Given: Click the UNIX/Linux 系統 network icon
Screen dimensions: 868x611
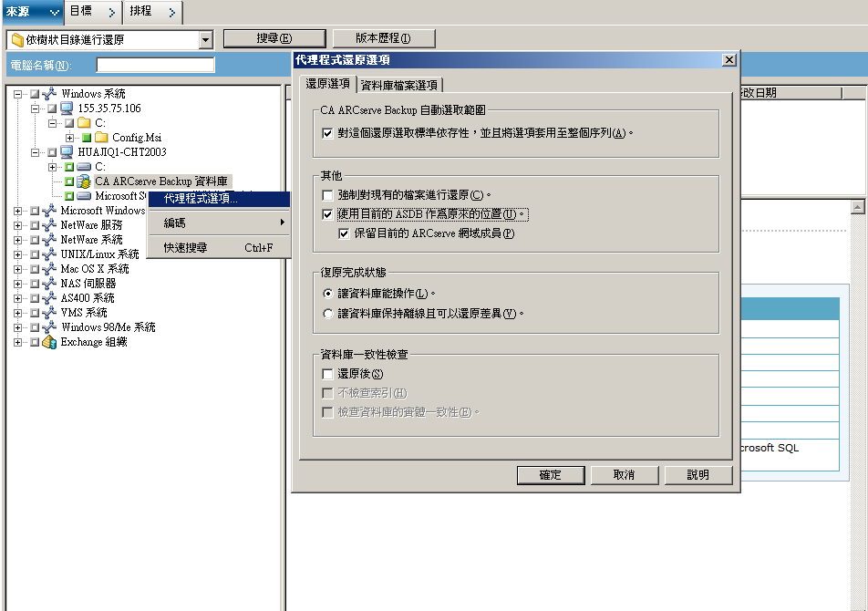Looking at the screenshot, I should click(49, 254).
